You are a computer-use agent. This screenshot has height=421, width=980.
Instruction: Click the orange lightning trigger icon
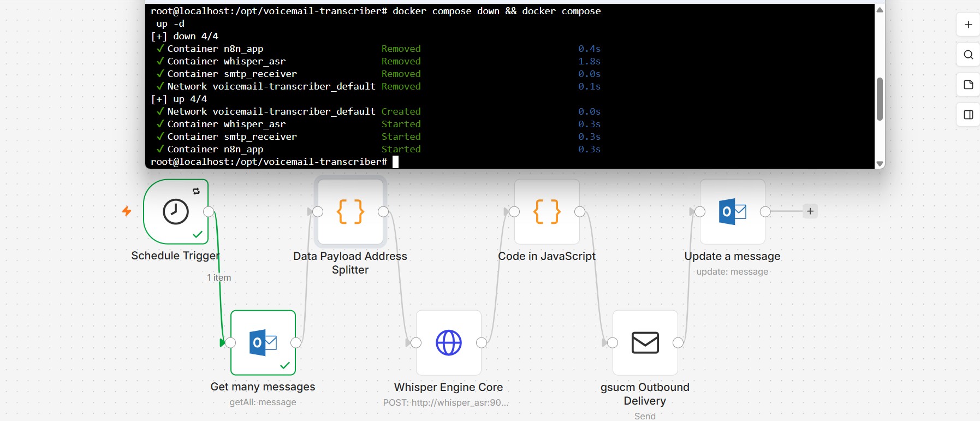coord(127,211)
